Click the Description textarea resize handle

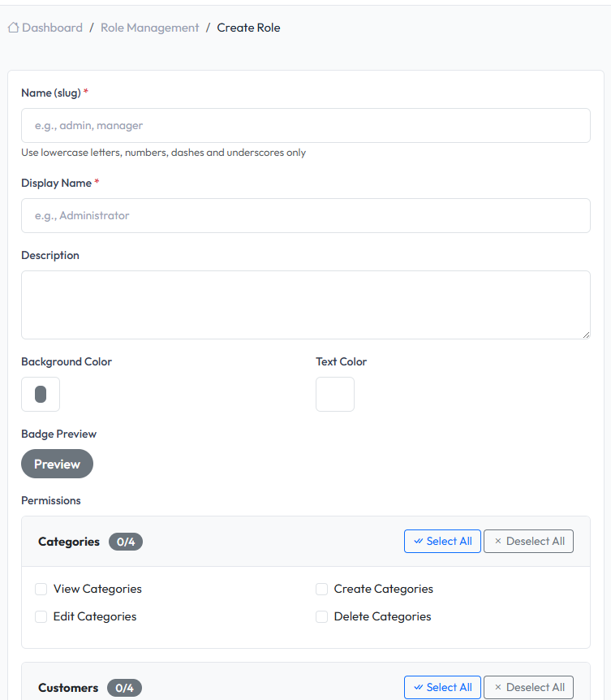pyautogui.click(x=585, y=334)
